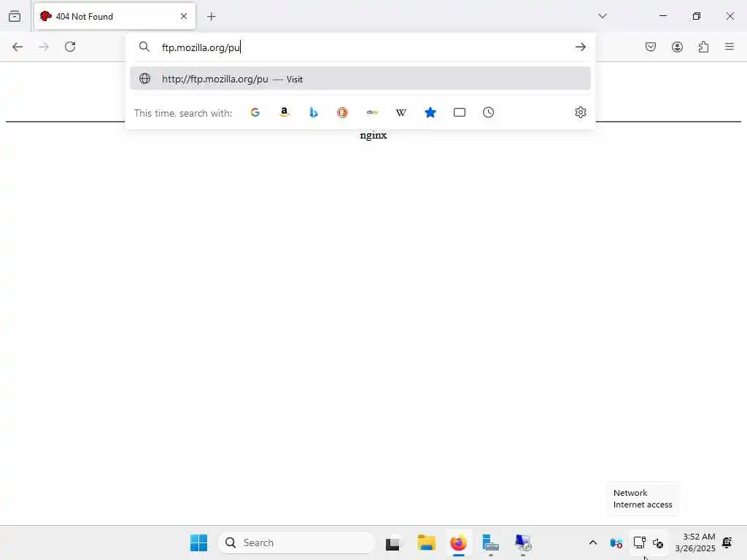Open the notifications bell icon
Screen dimensions: 747x560
727,542
